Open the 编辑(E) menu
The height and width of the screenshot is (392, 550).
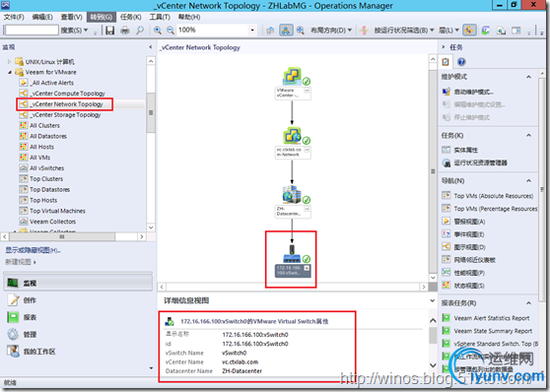pyautogui.click(x=42, y=17)
